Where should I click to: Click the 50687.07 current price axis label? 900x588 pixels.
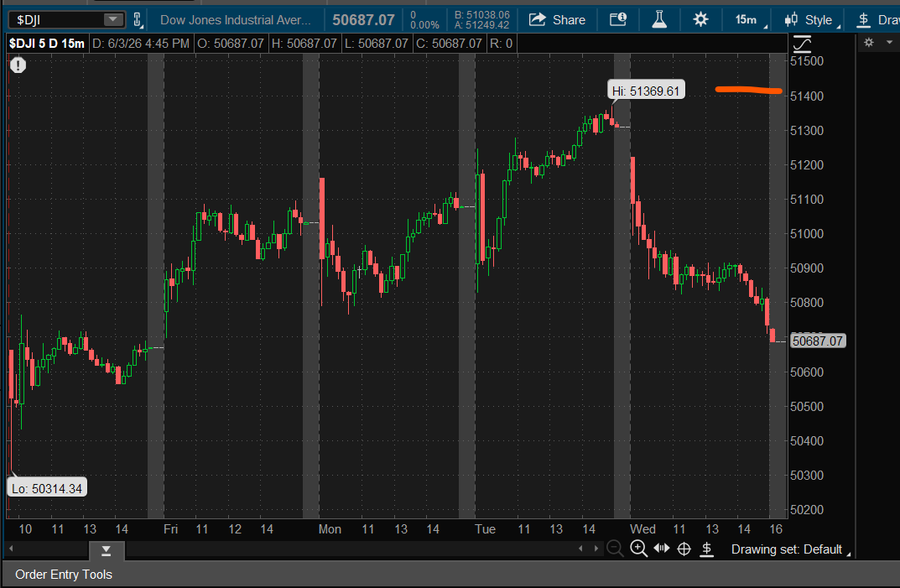pyautogui.click(x=817, y=341)
